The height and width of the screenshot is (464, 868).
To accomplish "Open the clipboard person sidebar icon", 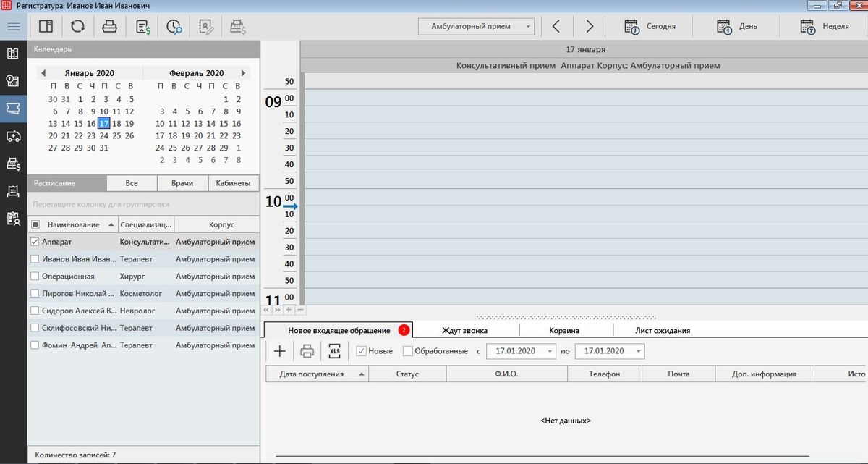I will coord(12,219).
